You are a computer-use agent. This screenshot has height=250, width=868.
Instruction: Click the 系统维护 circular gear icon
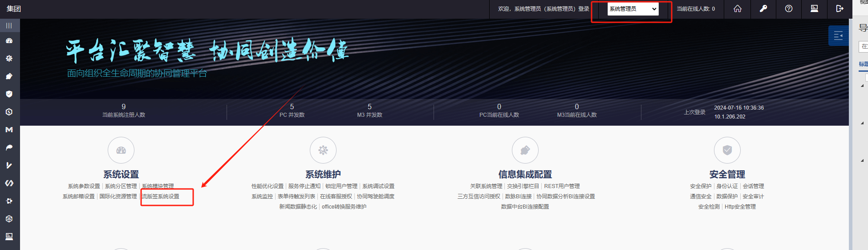click(323, 150)
